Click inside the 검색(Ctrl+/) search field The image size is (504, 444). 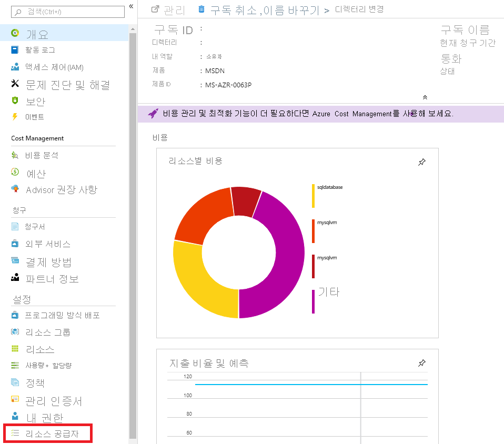pos(68,11)
